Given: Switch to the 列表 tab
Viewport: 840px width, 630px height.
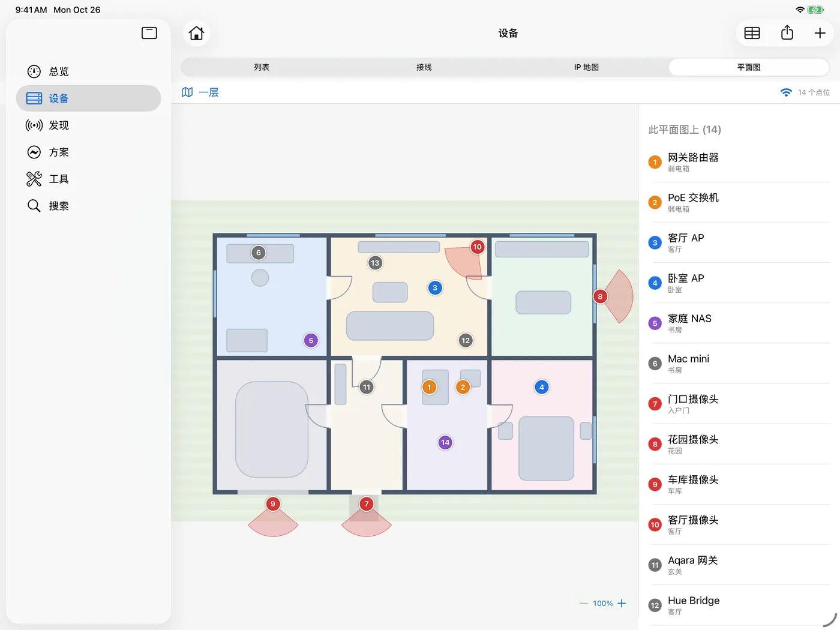Looking at the screenshot, I should coord(262,67).
